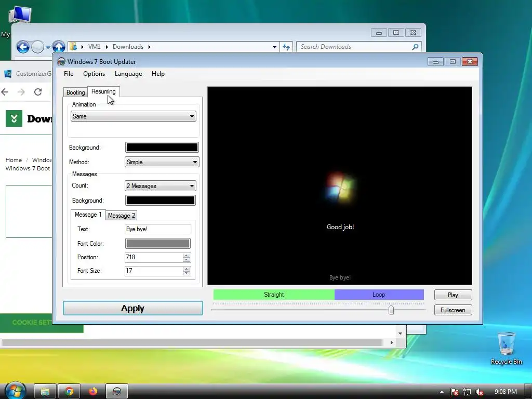Click the Apply button
This screenshot has height=399, width=532.
[x=133, y=308]
